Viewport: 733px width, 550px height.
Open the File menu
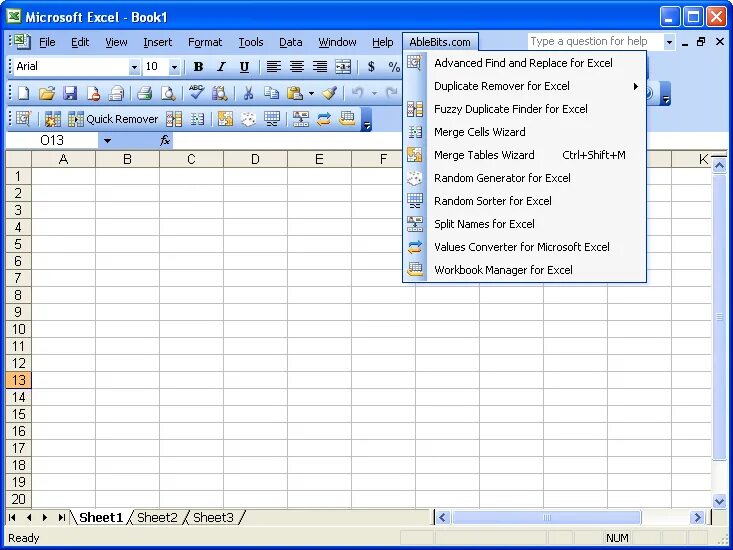47,42
